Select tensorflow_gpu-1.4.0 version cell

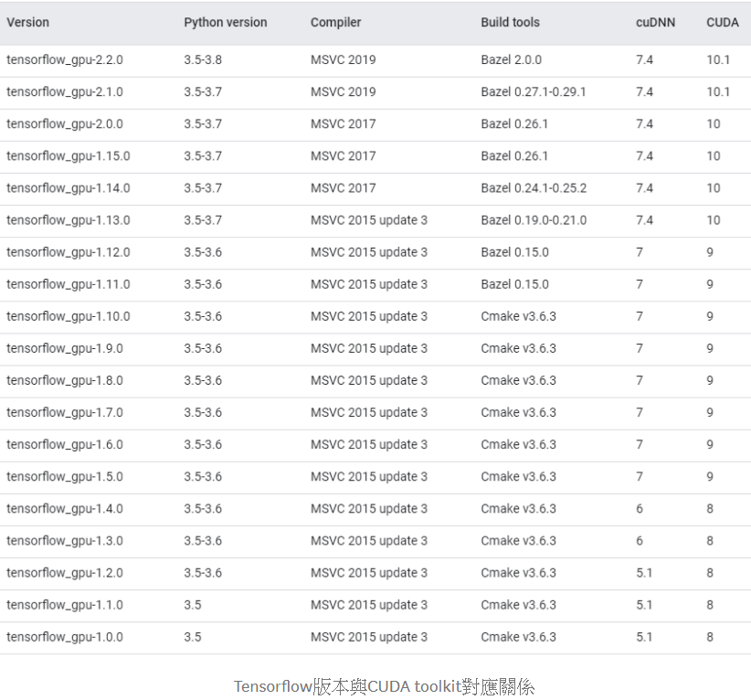click(65, 509)
